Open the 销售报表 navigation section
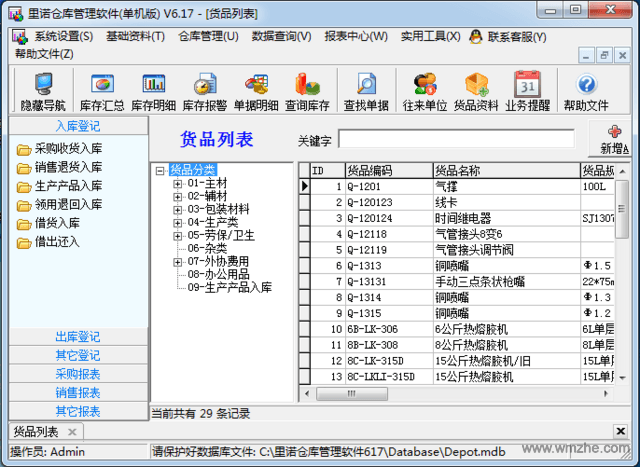Viewport: 640px width, 467px height. 78,393
